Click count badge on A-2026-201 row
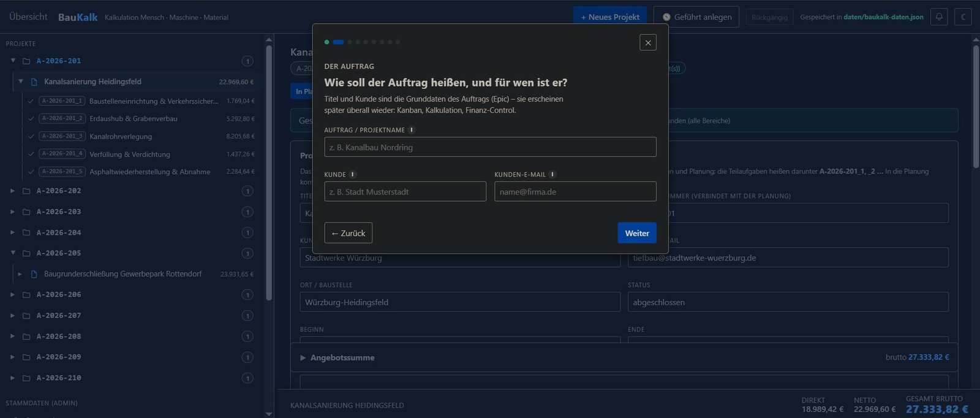Screen dimensions: 980x418 pyautogui.click(x=247, y=61)
